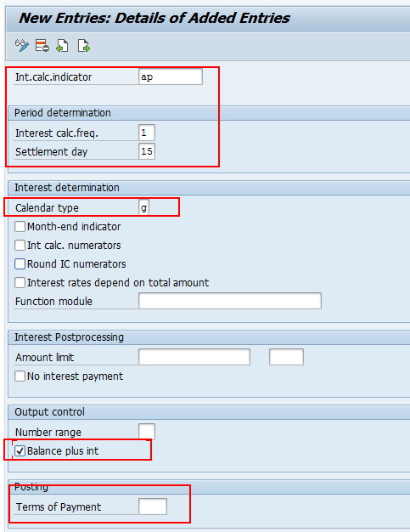Uncheck the Balance plus int checkbox

[x=20, y=451]
